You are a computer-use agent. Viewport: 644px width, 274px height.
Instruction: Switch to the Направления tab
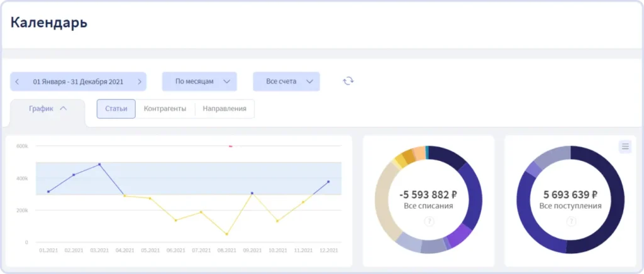pos(225,109)
